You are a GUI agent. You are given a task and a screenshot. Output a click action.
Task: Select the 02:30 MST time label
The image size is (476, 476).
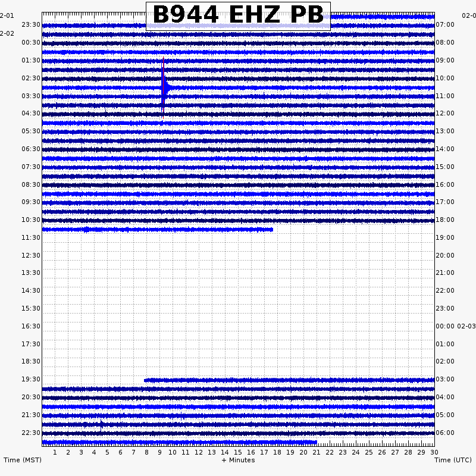coord(31,79)
